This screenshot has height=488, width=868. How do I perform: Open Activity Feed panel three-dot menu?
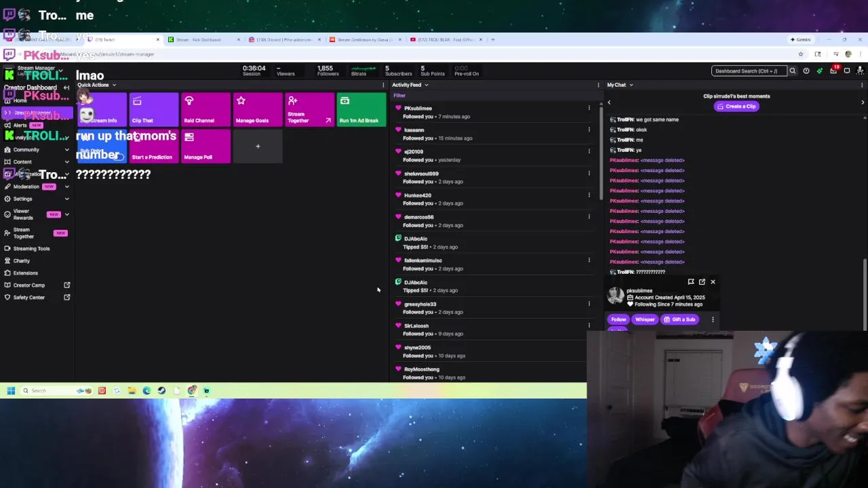point(598,85)
